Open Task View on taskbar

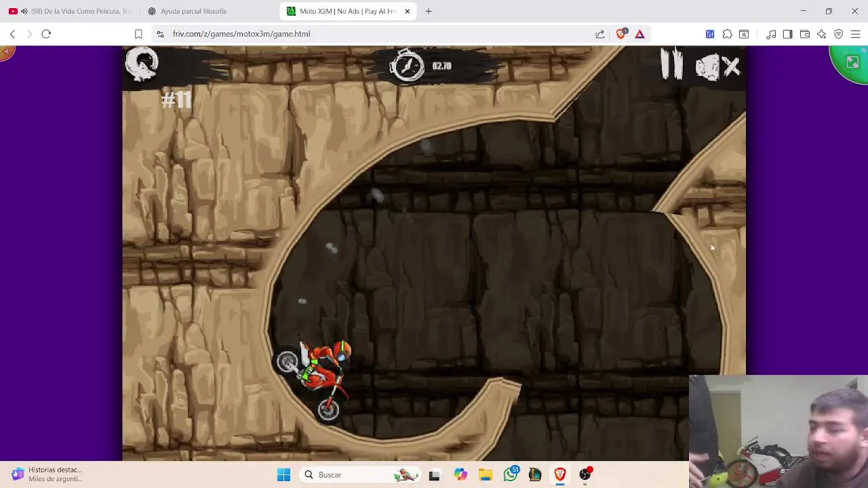(x=434, y=474)
